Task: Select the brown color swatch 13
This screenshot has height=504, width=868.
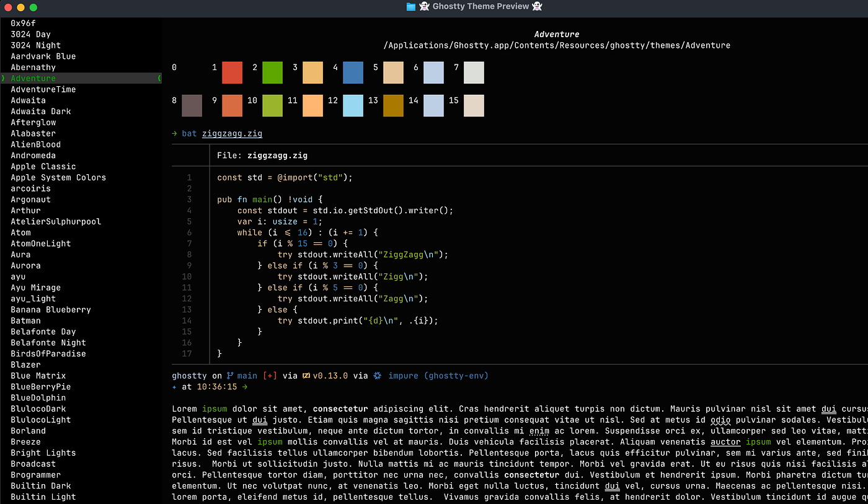Action: click(x=393, y=105)
